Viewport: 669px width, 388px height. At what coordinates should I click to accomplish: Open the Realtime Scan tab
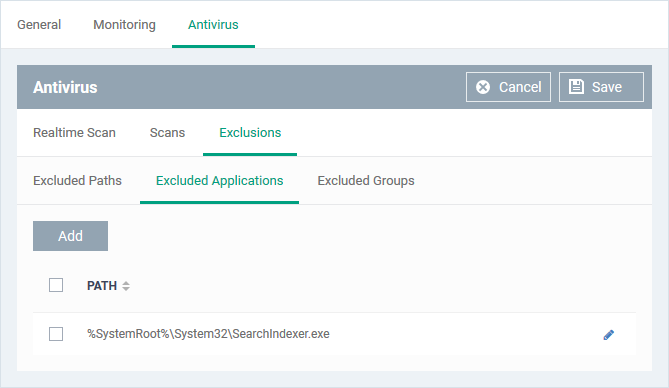pyautogui.click(x=74, y=133)
